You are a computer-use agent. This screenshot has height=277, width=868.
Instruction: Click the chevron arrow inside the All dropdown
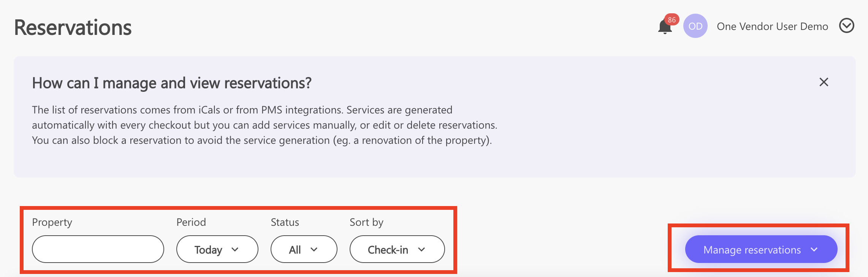(314, 249)
